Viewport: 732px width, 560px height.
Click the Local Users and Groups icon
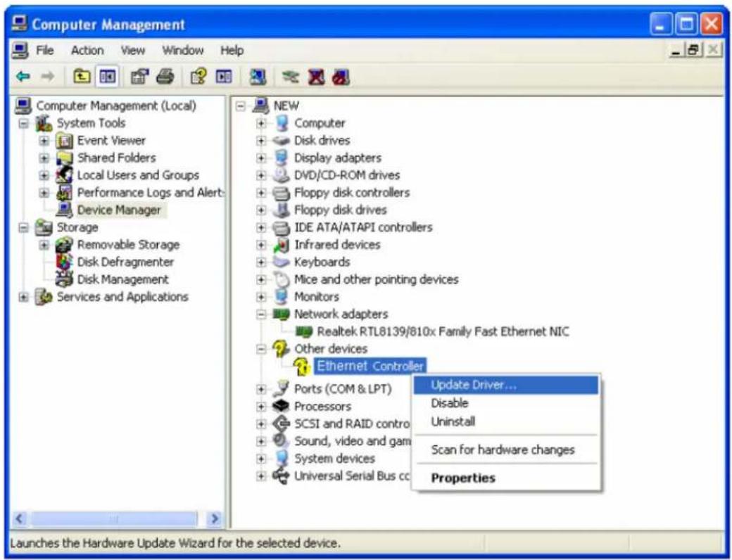pyautogui.click(x=65, y=175)
